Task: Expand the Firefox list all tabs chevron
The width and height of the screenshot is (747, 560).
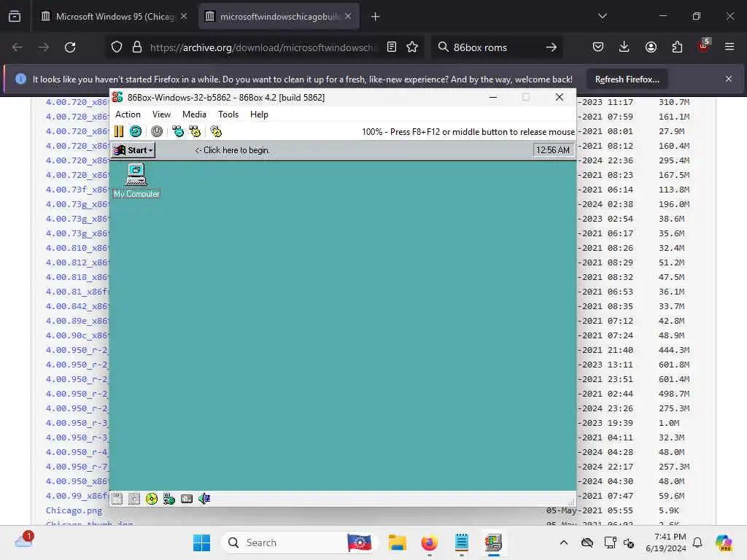Action: (603, 16)
